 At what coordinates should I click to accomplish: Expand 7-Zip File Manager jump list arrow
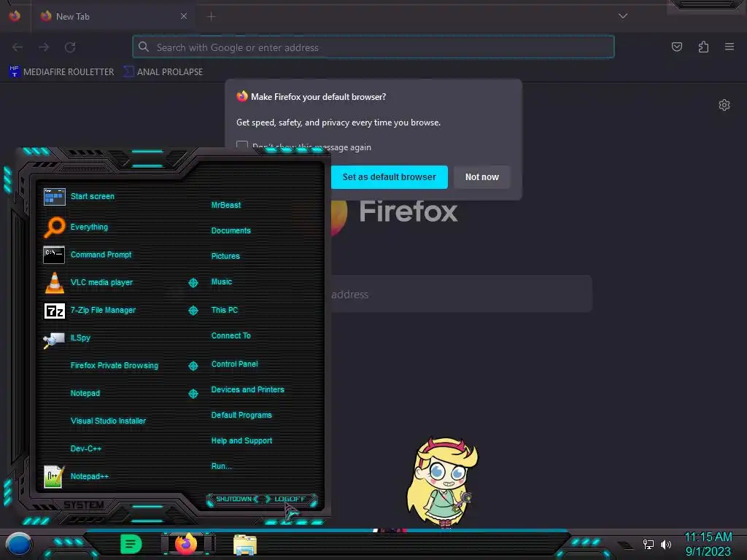(x=193, y=311)
